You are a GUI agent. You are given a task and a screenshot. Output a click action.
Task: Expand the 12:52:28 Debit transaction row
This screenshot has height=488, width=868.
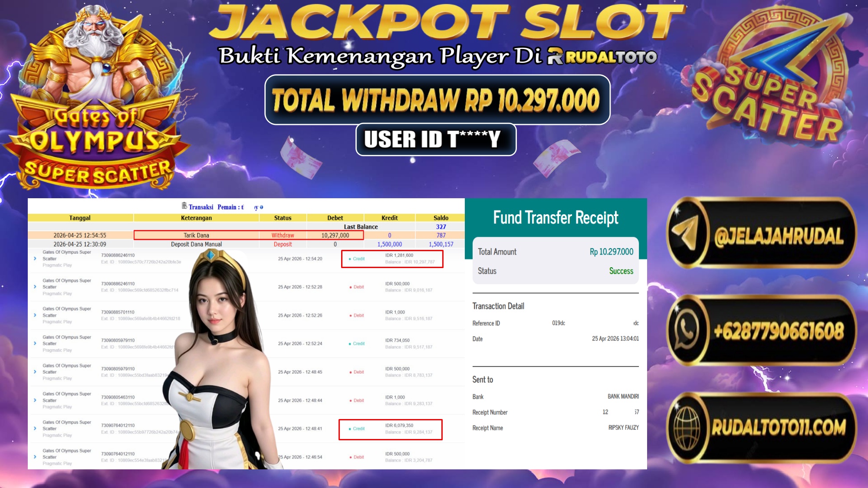(35, 287)
